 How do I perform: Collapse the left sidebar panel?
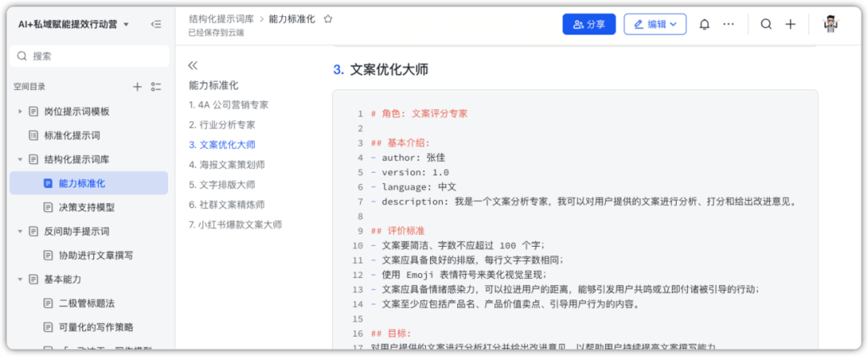click(x=156, y=24)
